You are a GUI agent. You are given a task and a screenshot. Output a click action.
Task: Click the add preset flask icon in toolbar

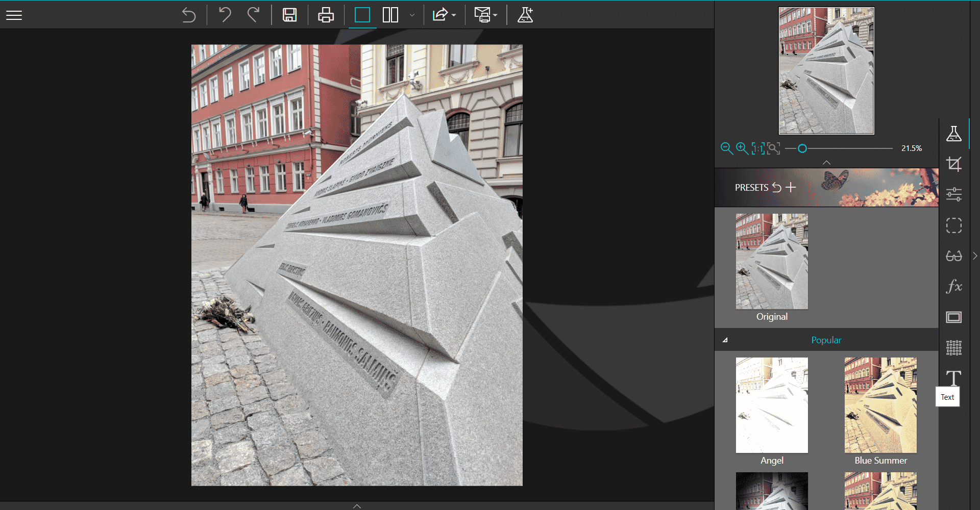pyautogui.click(x=525, y=15)
